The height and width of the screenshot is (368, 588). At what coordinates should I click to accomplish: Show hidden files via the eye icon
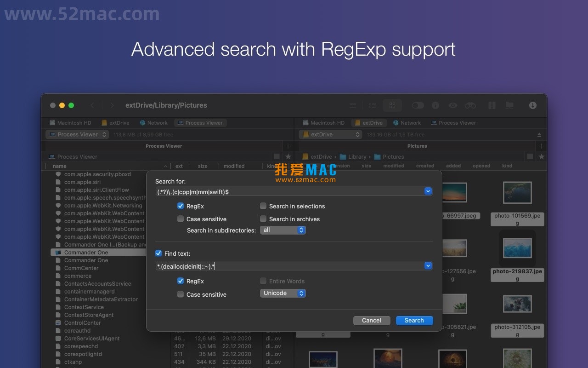453,105
